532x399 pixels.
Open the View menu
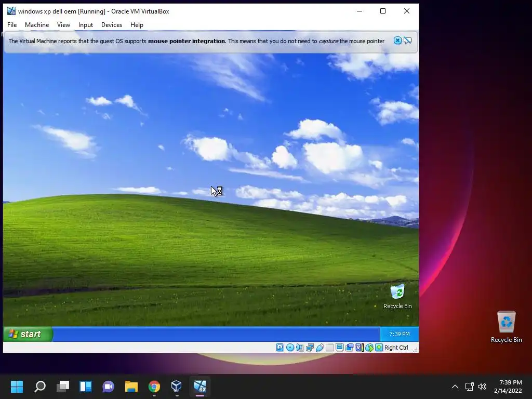(63, 25)
